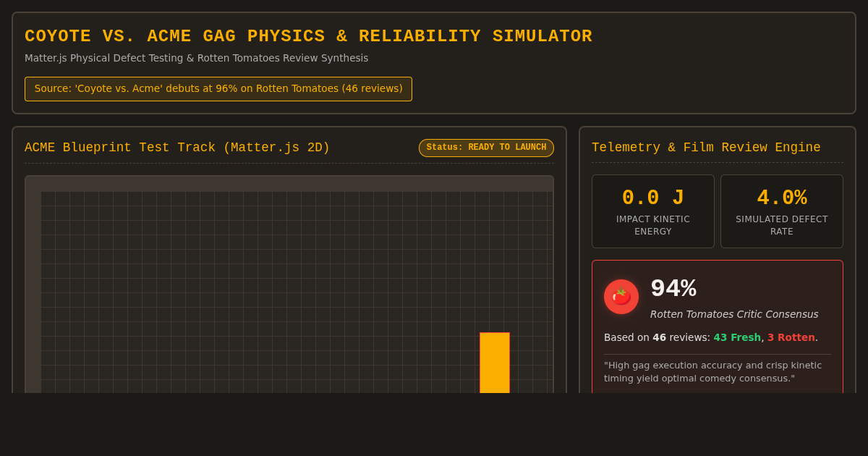Click the '3 Rotten' review count
868x456 pixels.
(x=791, y=337)
